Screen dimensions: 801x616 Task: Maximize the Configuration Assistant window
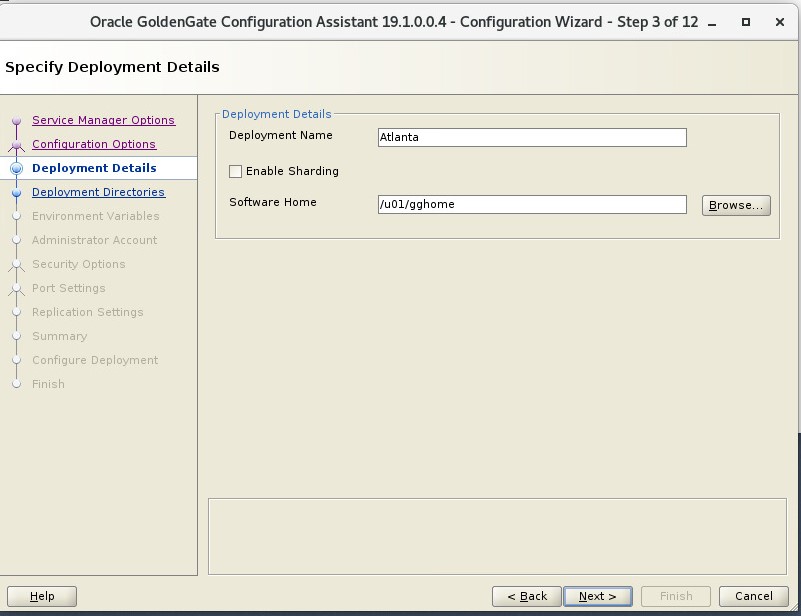click(x=746, y=22)
